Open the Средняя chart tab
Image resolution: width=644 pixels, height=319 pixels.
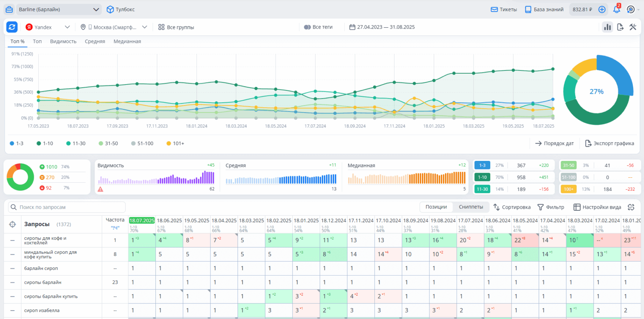[x=95, y=41]
